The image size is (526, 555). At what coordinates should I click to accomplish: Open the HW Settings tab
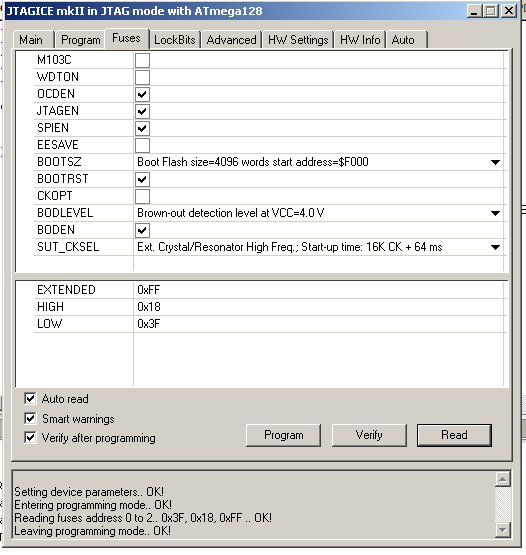(x=298, y=40)
